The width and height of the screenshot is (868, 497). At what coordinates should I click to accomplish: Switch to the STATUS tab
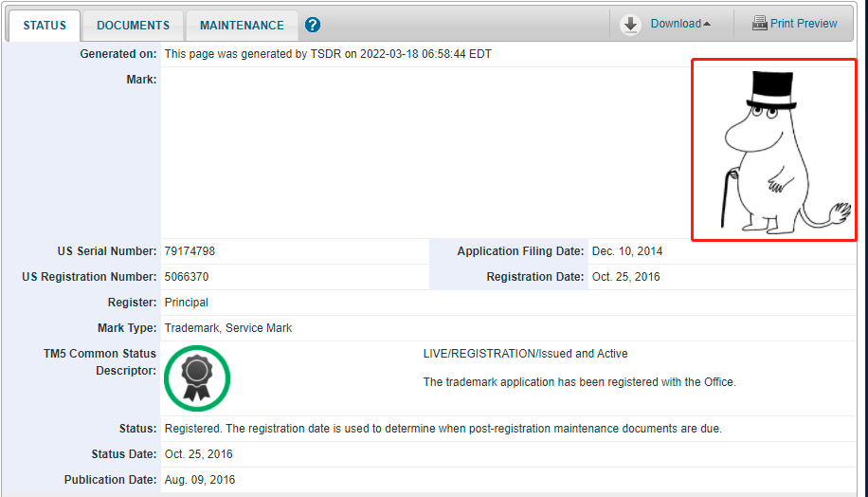[45, 26]
